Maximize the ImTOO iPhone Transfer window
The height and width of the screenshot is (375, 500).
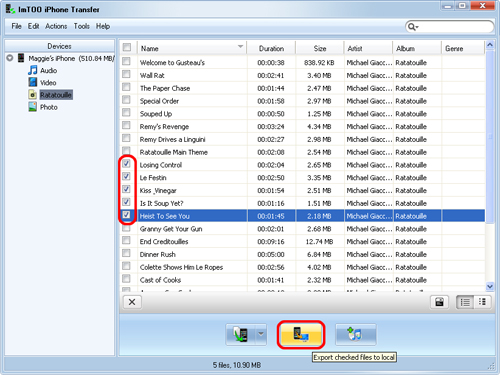click(x=462, y=6)
